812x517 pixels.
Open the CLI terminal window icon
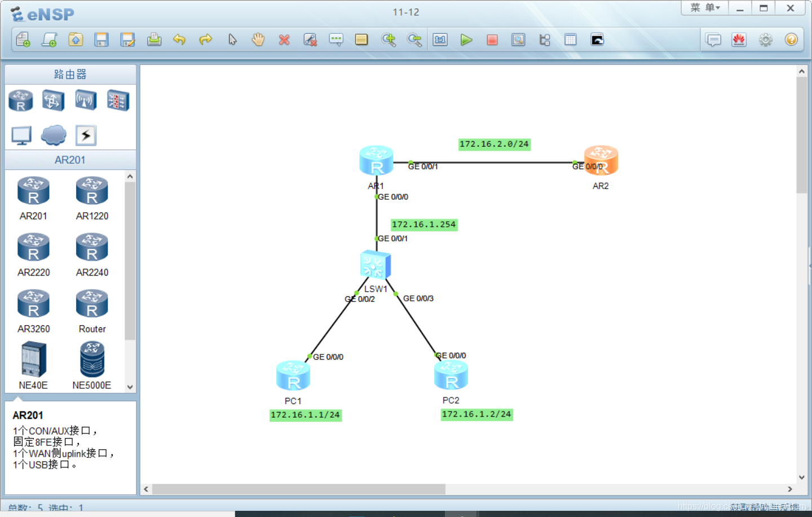(597, 40)
